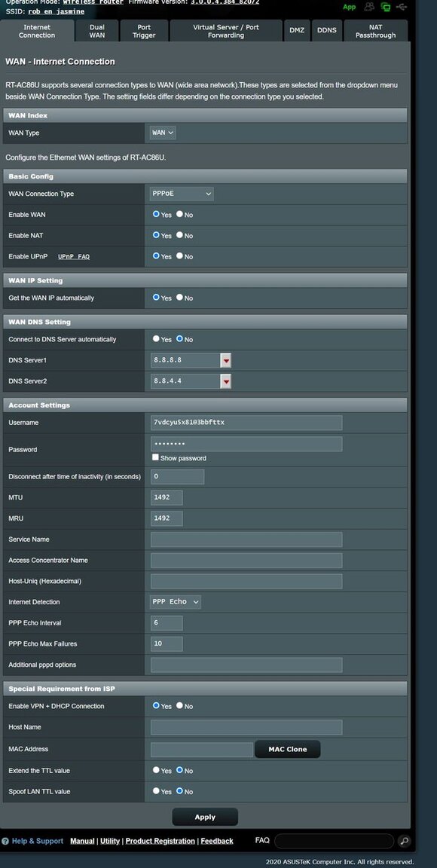The width and height of the screenshot is (437, 868).
Task: Go to the DDNS tab
Action: coord(327,30)
